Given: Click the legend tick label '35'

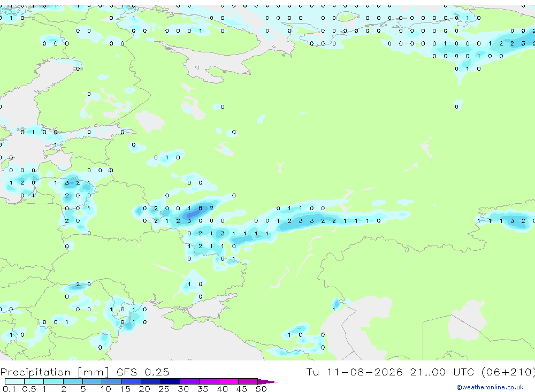Looking at the screenshot, I should pyautogui.click(x=203, y=389).
